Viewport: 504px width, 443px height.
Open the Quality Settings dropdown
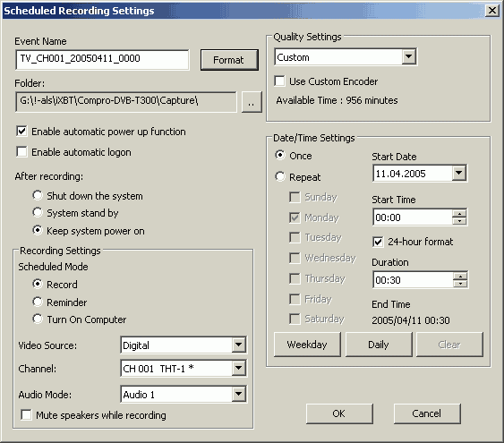[x=408, y=57]
